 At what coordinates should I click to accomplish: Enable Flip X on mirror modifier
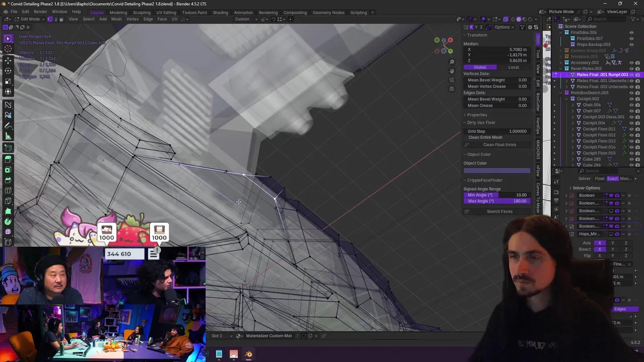[599, 256]
